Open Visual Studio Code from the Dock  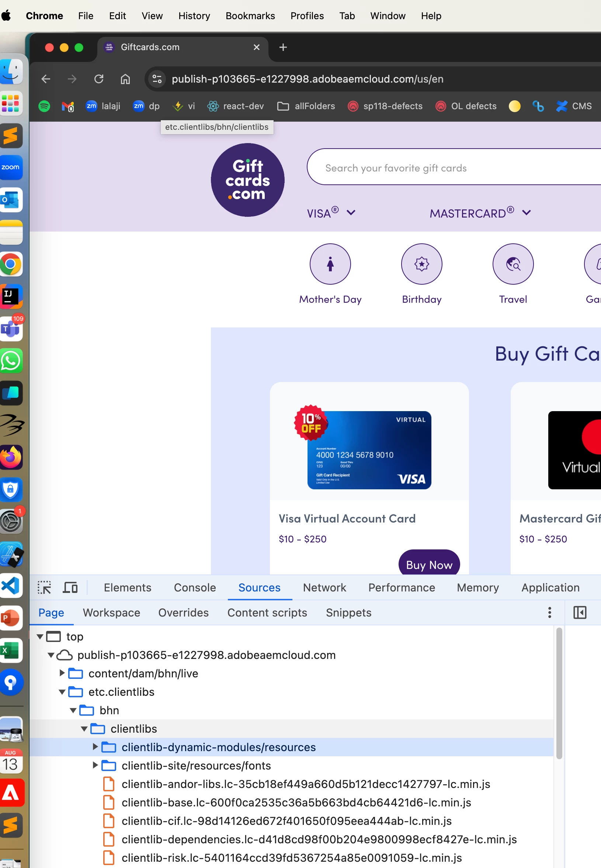point(11,586)
